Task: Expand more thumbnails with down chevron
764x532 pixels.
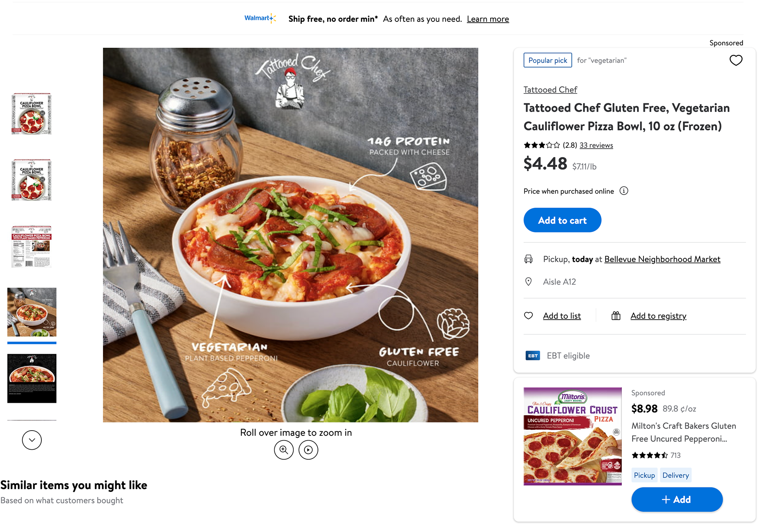Action: (32, 440)
